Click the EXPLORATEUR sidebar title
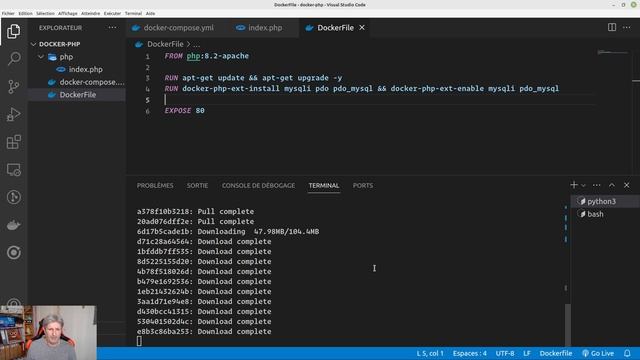640x360 pixels. click(x=60, y=28)
